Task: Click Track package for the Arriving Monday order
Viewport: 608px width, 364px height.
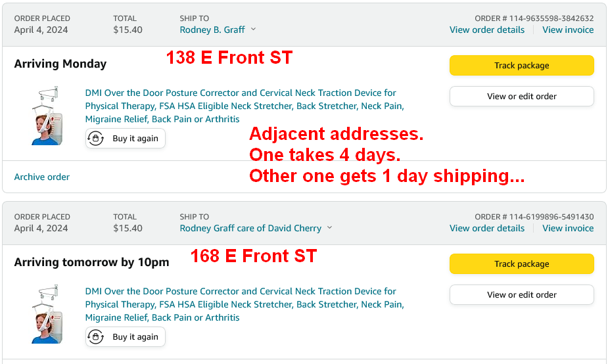Action: pos(521,66)
